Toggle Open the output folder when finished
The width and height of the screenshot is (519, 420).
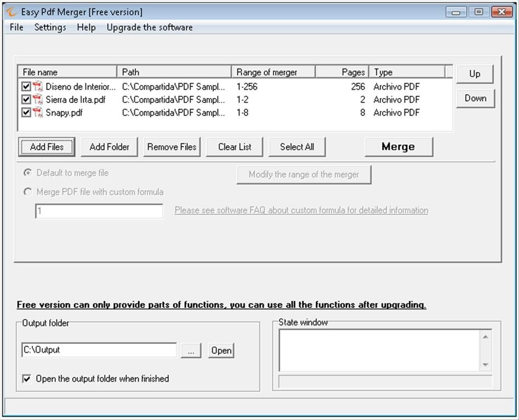click(26, 379)
